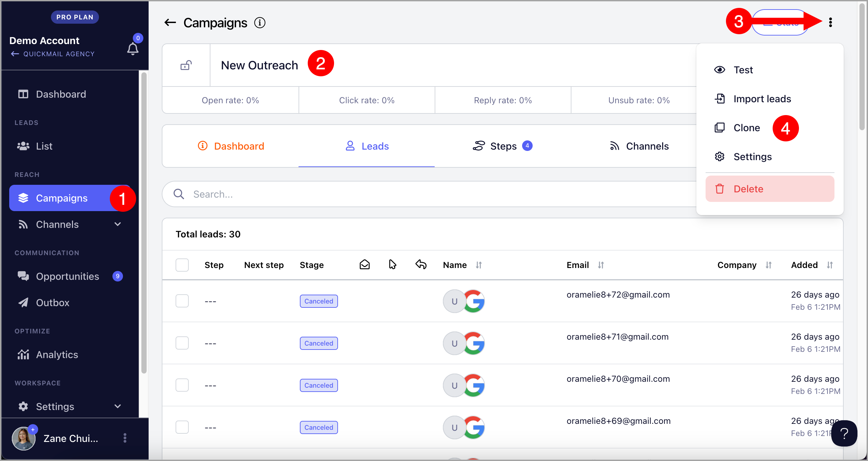Viewport: 868px width, 461px height.
Task: Sort leads by Name
Action: click(478, 265)
